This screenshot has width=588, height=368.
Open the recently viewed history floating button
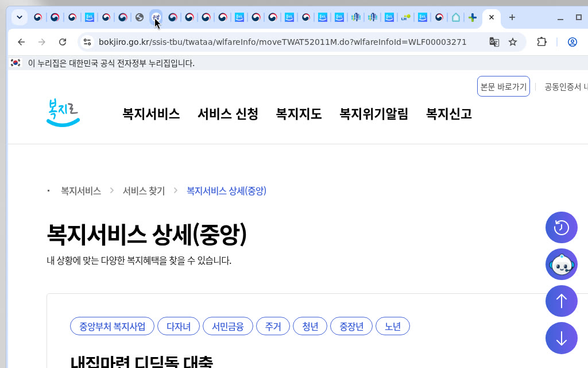click(x=562, y=228)
